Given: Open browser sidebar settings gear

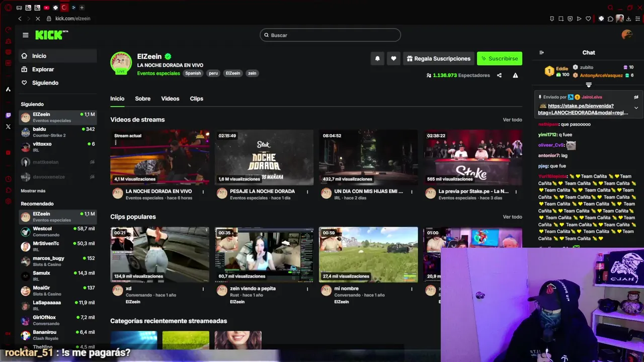Looking at the screenshot, I should [x=8, y=202].
